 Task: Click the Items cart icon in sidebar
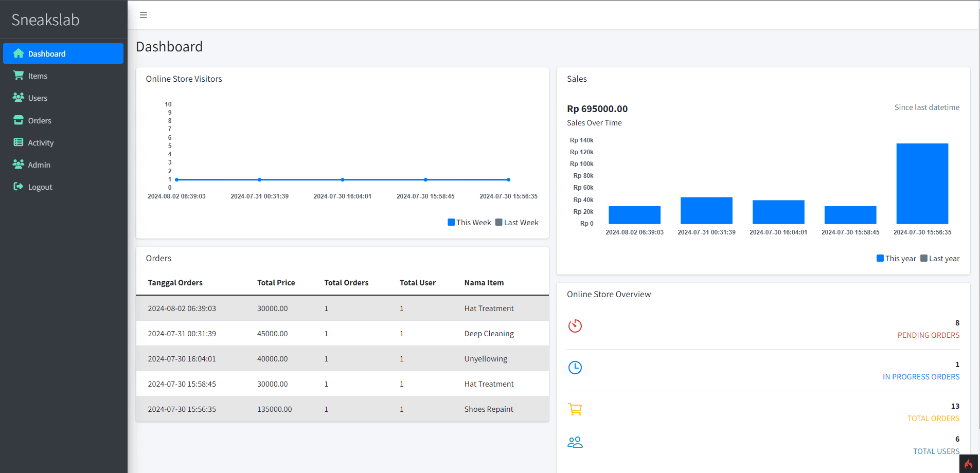tap(19, 76)
